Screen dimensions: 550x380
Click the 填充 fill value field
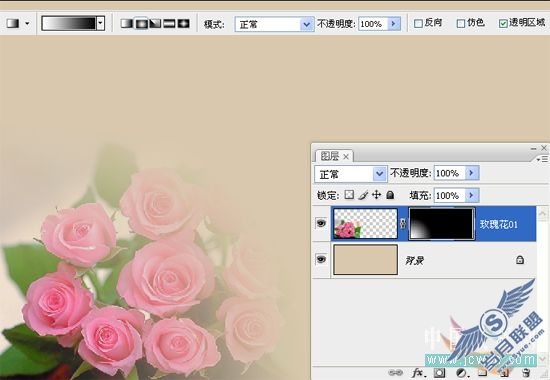click(449, 195)
